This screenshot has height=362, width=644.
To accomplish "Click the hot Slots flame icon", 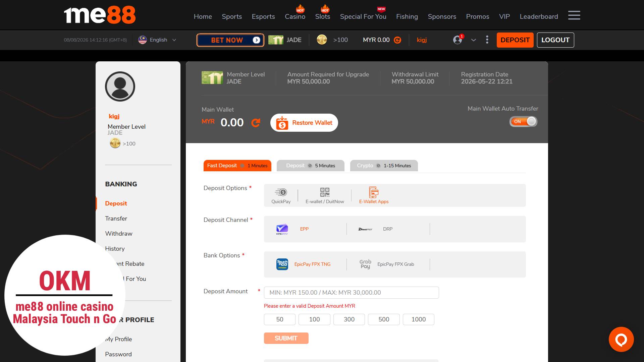I will click(325, 9).
